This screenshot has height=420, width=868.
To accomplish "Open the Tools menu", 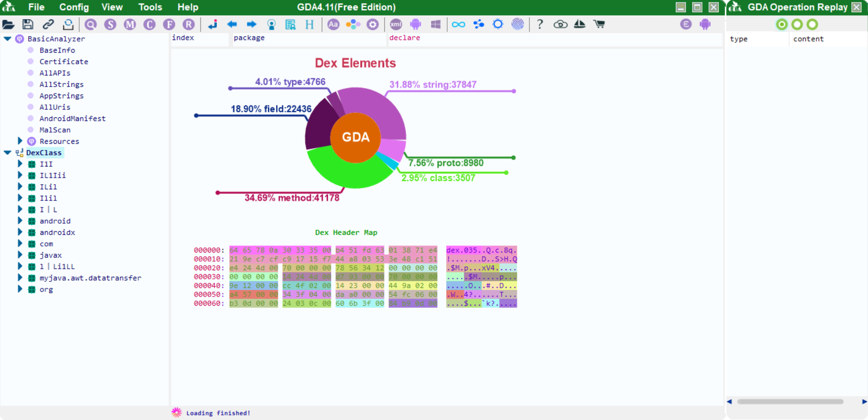I will 150,7.
